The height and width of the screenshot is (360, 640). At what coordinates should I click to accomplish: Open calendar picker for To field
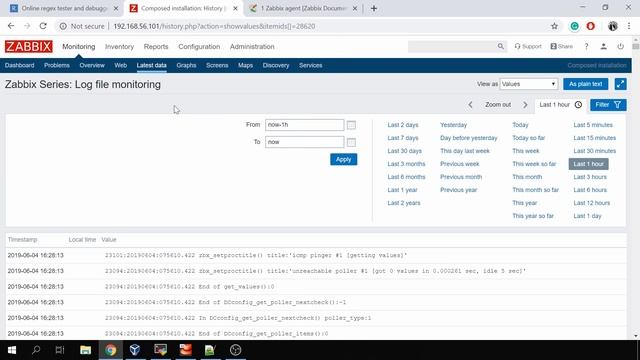(x=351, y=142)
